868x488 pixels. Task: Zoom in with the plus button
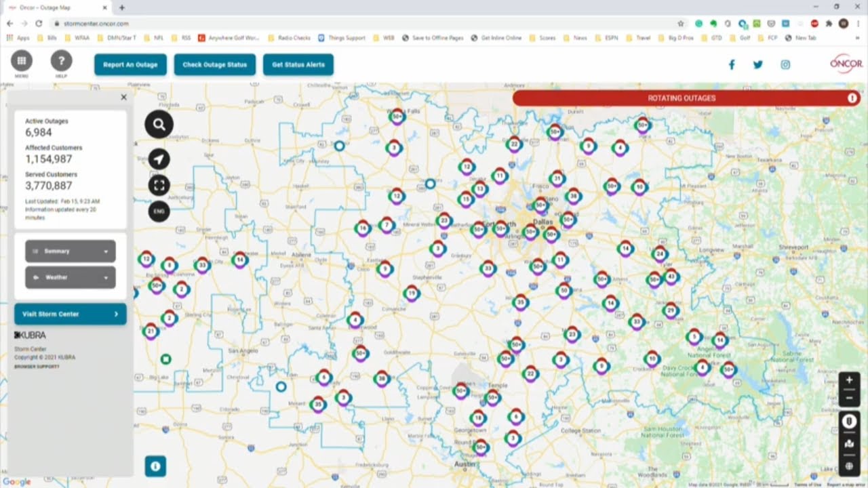click(x=849, y=380)
